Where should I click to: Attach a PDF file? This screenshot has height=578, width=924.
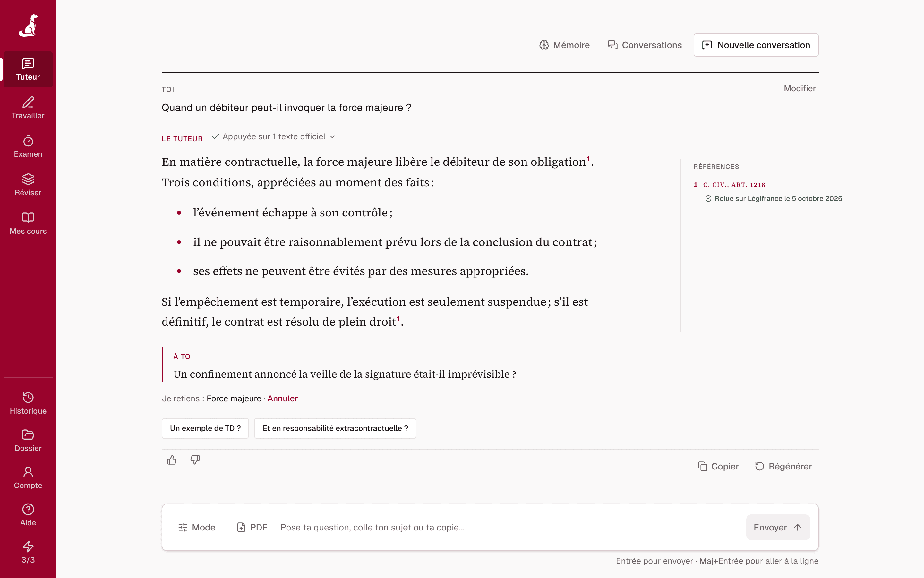click(252, 527)
